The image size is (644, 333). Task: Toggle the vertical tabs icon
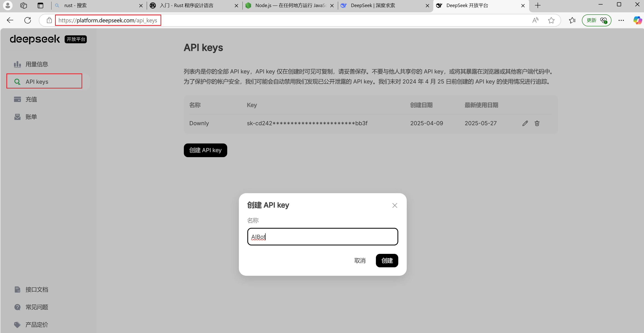40,5
